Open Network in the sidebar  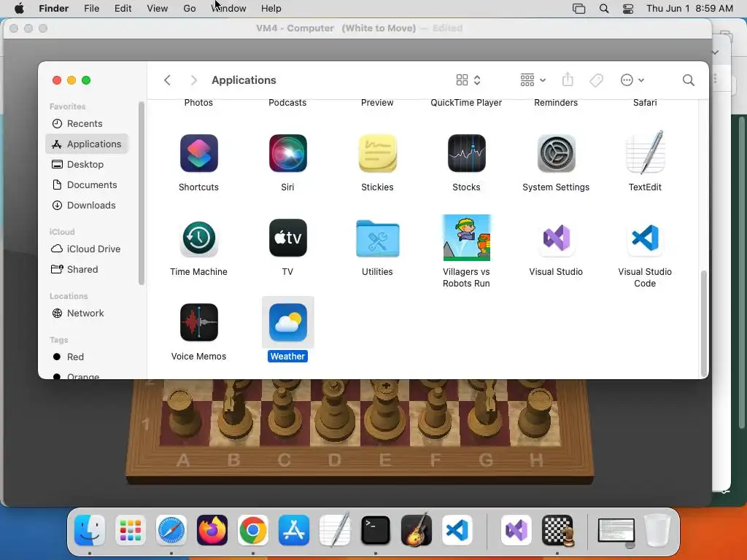pyautogui.click(x=77, y=314)
